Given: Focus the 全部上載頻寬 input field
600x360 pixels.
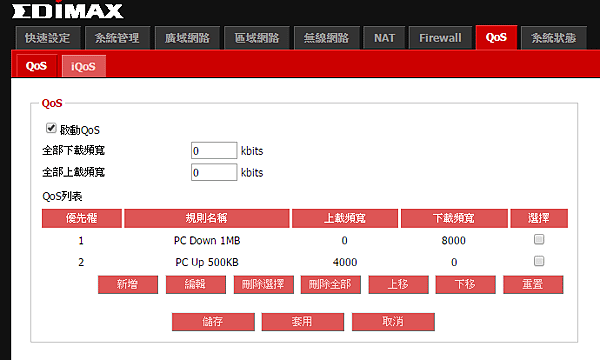Looking at the screenshot, I should point(214,172).
